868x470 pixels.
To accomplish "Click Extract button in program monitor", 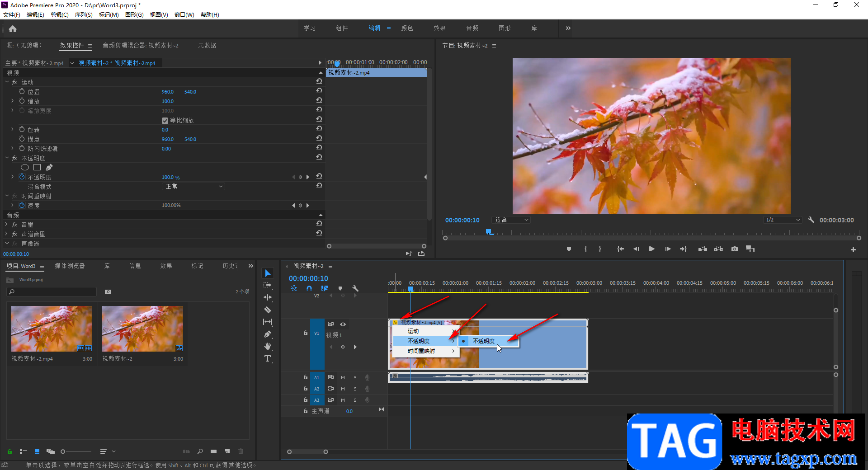I will coord(718,249).
